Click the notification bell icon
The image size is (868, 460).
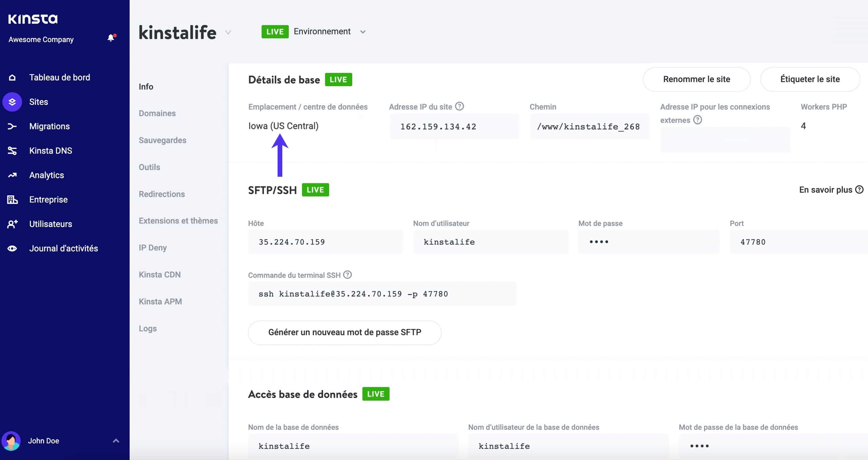(111, 38)
